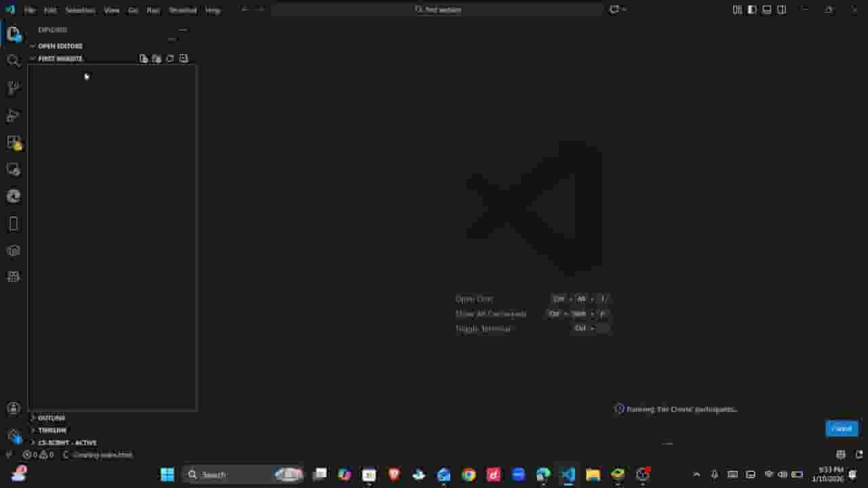Open the Go menu

pos(133,10)
